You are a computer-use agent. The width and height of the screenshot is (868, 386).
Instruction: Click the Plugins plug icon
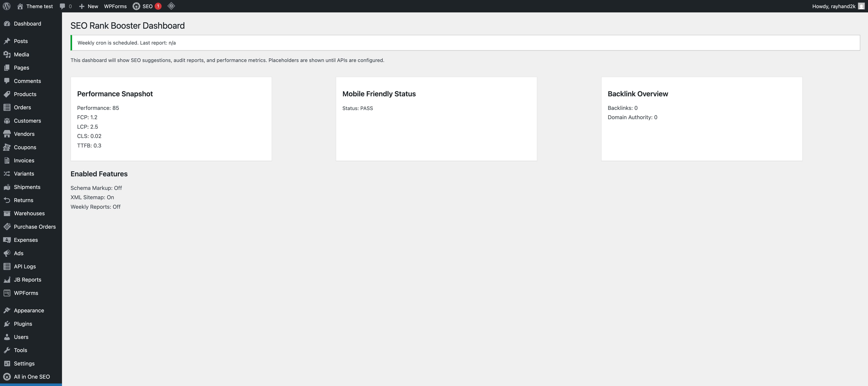click(7, 324)
